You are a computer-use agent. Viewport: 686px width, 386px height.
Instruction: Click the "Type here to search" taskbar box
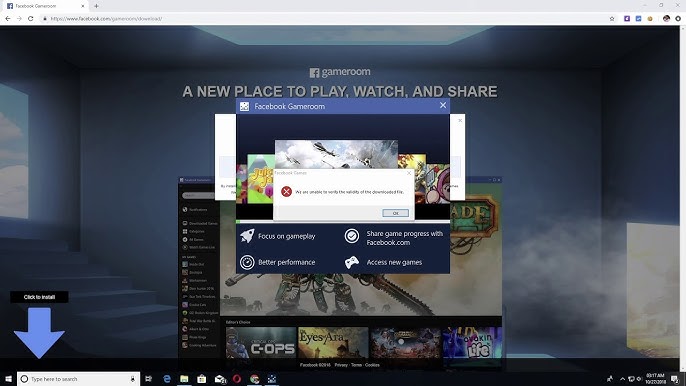[78, 379]
